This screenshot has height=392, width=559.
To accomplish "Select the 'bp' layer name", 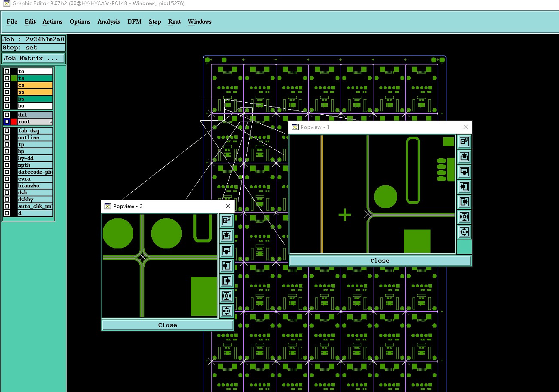I will point(35,151).
